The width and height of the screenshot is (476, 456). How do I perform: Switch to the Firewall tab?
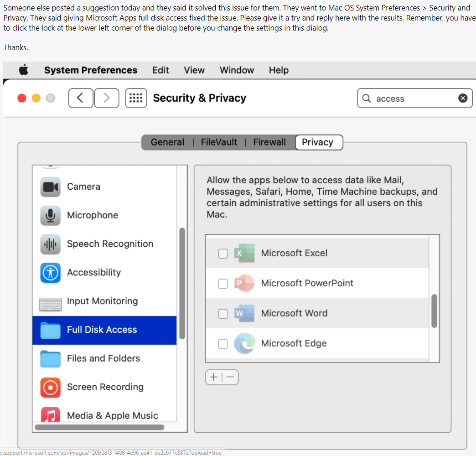[x=269, y=142]
